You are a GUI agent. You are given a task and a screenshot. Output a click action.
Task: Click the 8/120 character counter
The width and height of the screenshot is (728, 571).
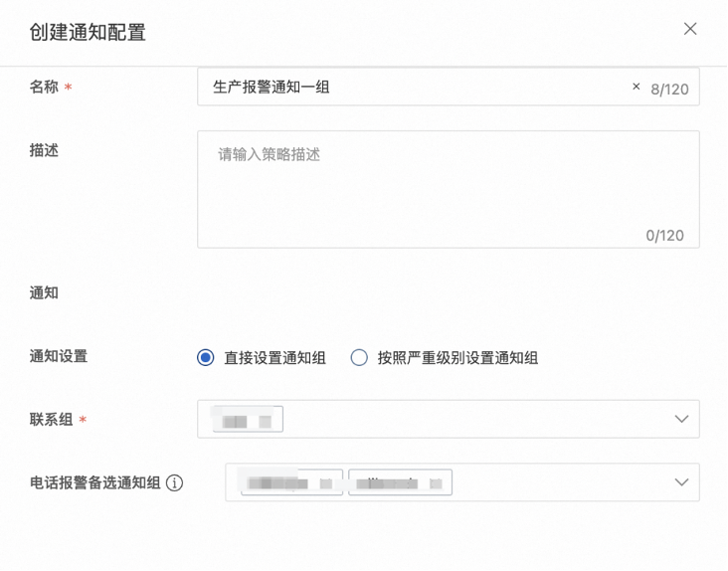point(669,90)
